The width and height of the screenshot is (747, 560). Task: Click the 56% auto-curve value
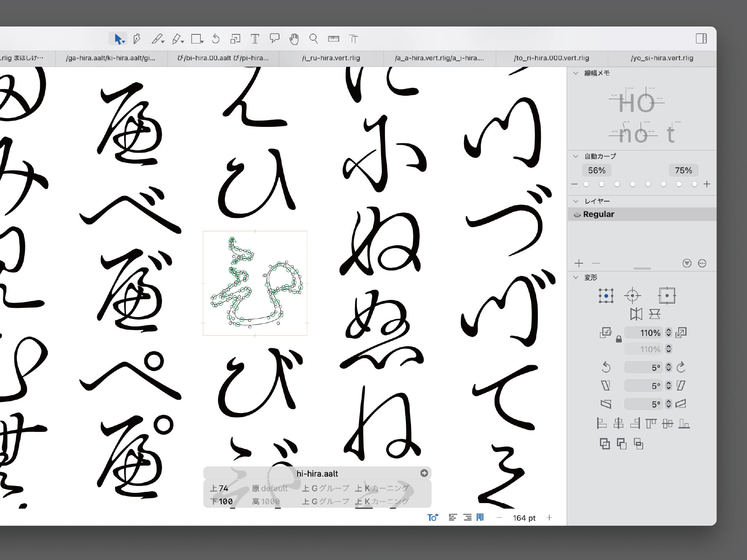[597, 170]
